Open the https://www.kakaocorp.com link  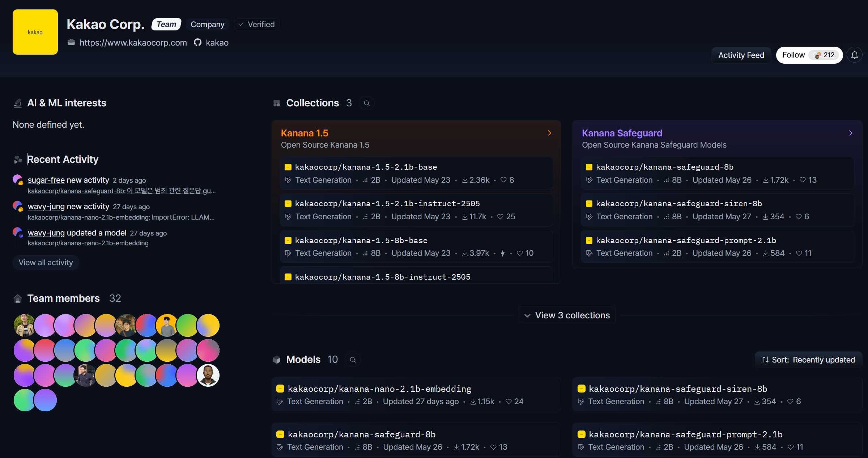pos(133,43)
